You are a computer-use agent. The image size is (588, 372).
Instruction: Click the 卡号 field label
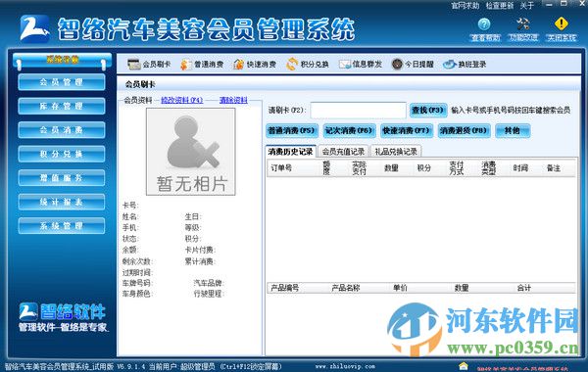point(130,206)
